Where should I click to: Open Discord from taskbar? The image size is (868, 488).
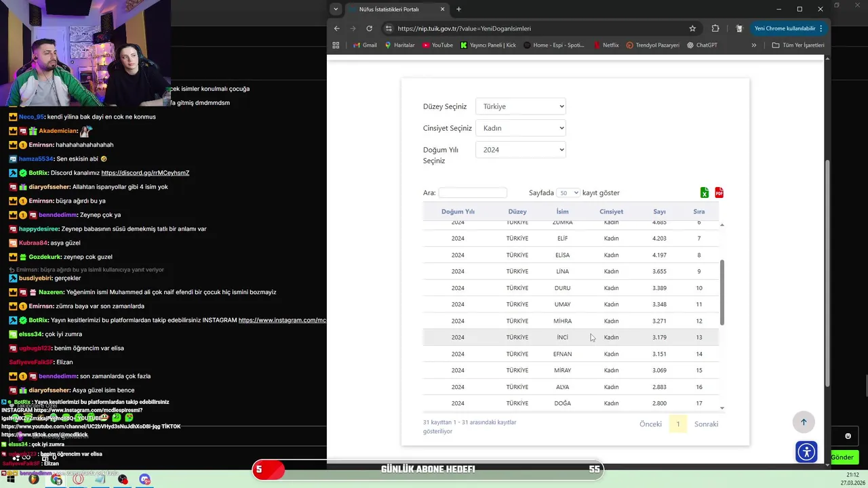(x=144, y=479)
